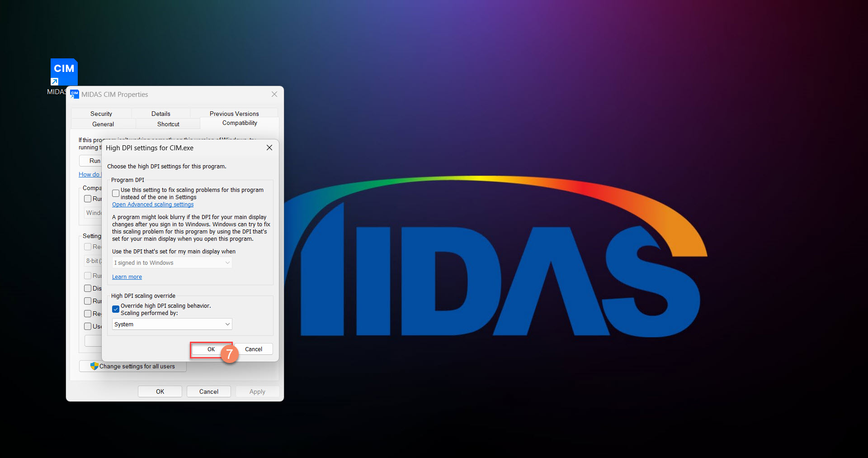
Task: Open Advanced scaling settings link
Action: [x=153, y=205]
